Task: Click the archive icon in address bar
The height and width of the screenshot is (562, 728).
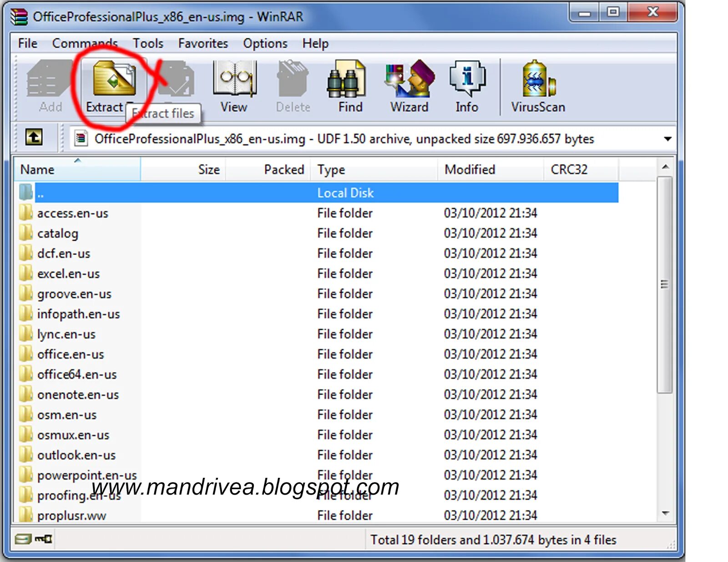Action: 81,138
